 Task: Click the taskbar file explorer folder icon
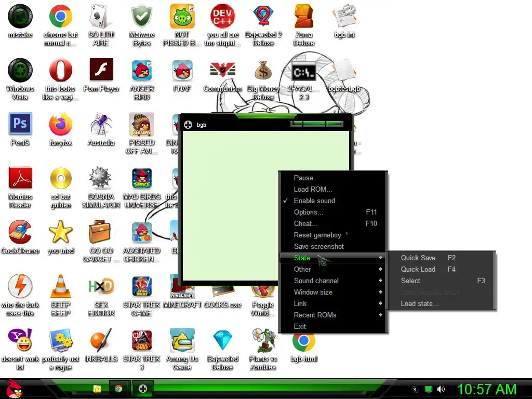pyautogui.click(x=97, y=389)
